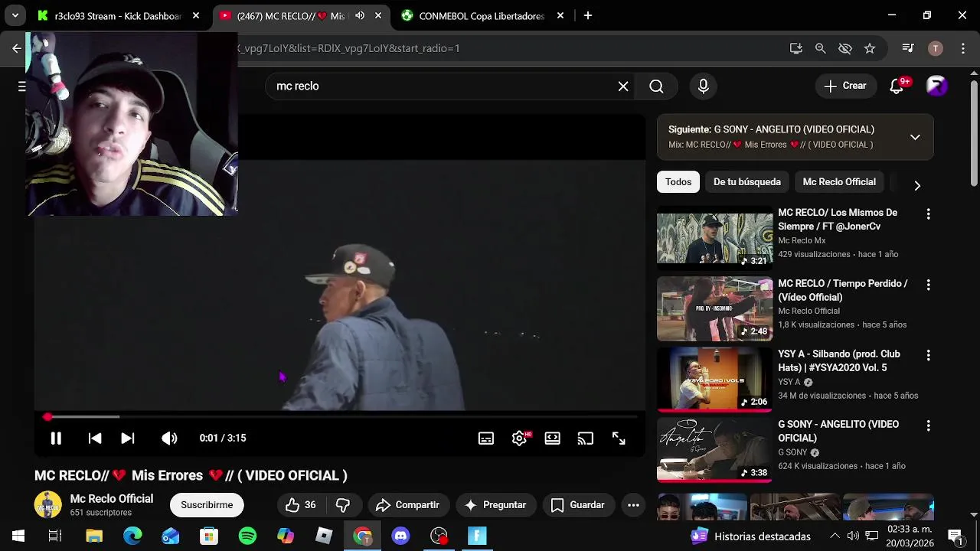Like the video
The image size is (980, 551).
(x=301, y=505)
